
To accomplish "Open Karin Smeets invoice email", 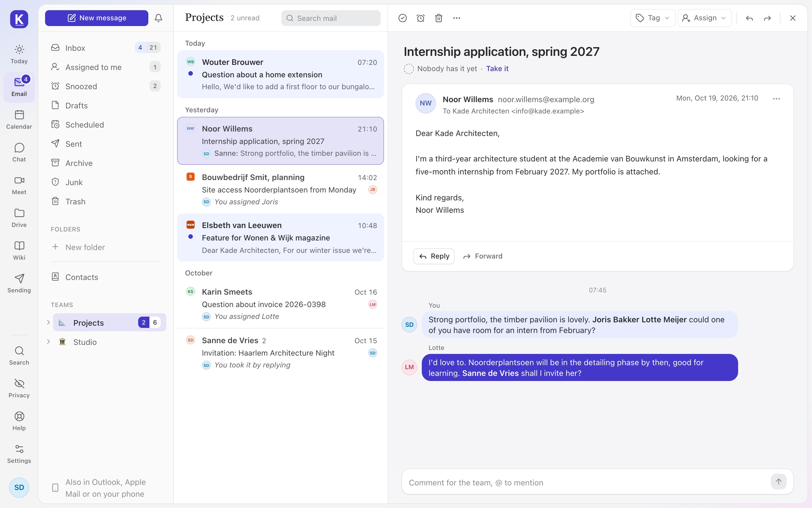I will 280,304.
